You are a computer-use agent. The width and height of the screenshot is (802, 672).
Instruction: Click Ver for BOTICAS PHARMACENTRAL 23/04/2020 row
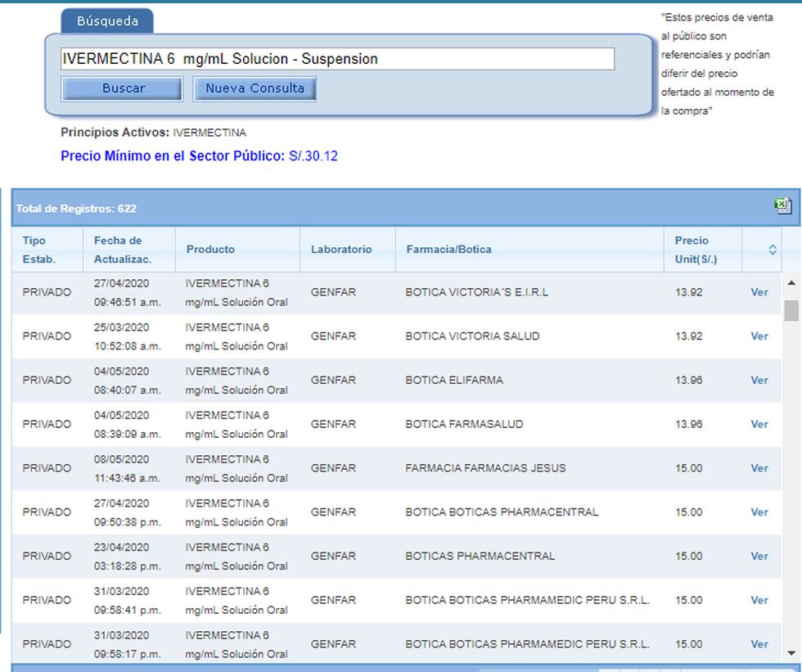coord(759,557)
